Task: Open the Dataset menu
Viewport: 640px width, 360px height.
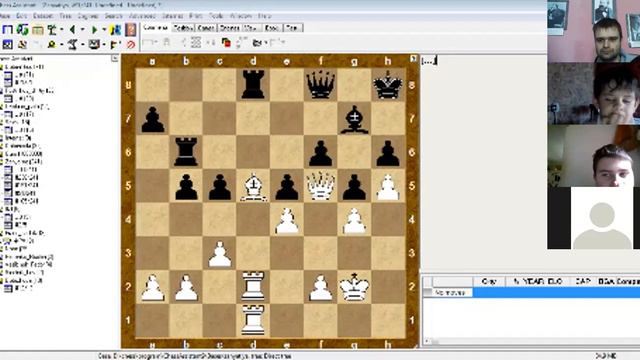Action: 43,16
